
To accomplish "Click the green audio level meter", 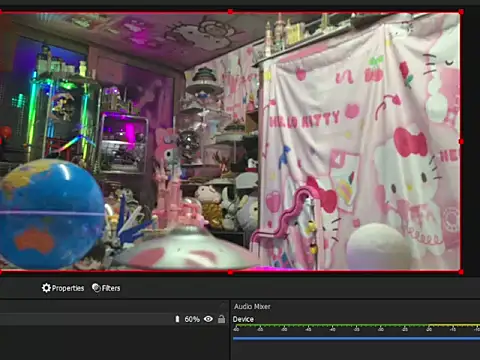I will (356, 325).
